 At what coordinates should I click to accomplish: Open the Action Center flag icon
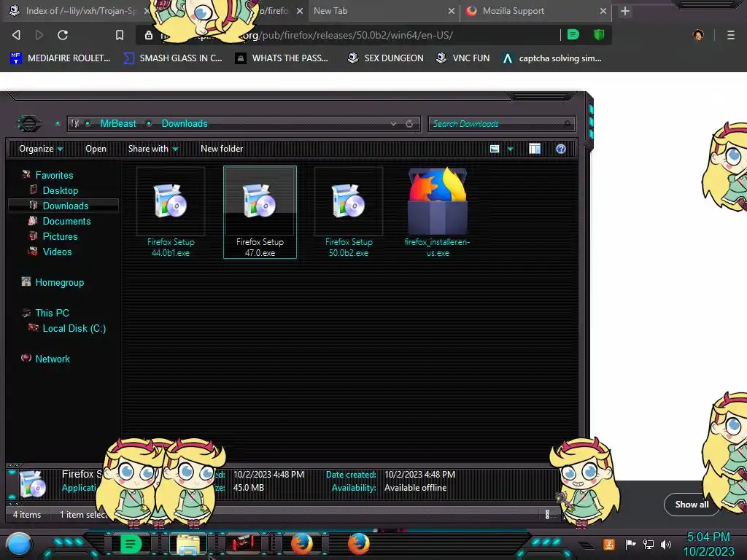coord(631,544)
